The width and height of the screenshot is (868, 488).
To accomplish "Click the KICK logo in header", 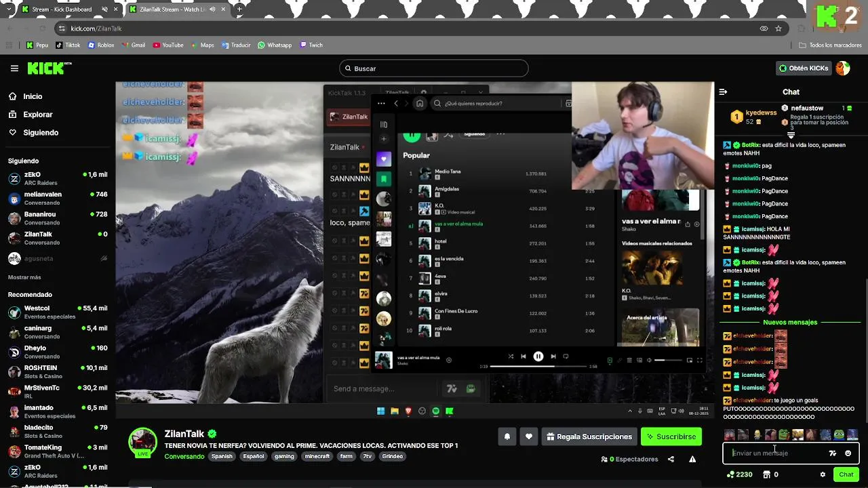I will point(50,68).
